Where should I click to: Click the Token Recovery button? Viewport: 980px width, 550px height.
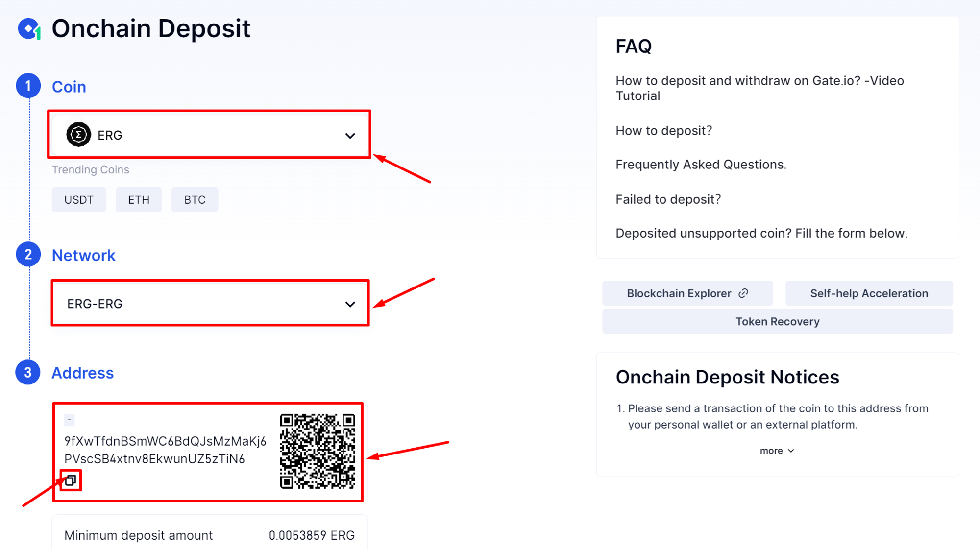[x=777, y=322]
